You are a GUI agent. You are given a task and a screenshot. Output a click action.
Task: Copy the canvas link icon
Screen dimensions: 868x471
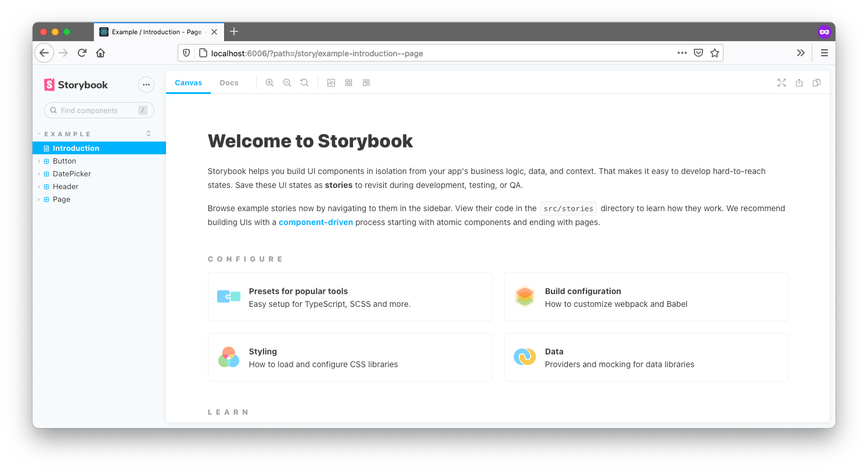click(816, 83)
